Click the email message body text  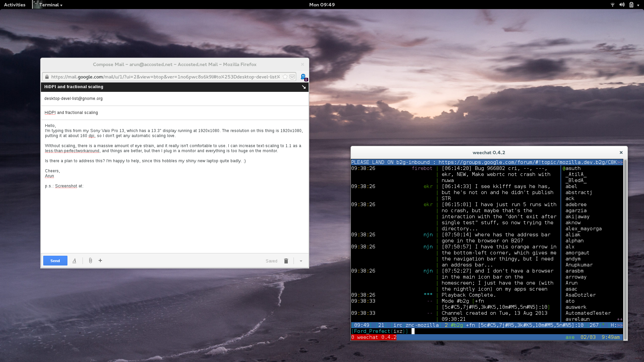click(x=174, y=156)
